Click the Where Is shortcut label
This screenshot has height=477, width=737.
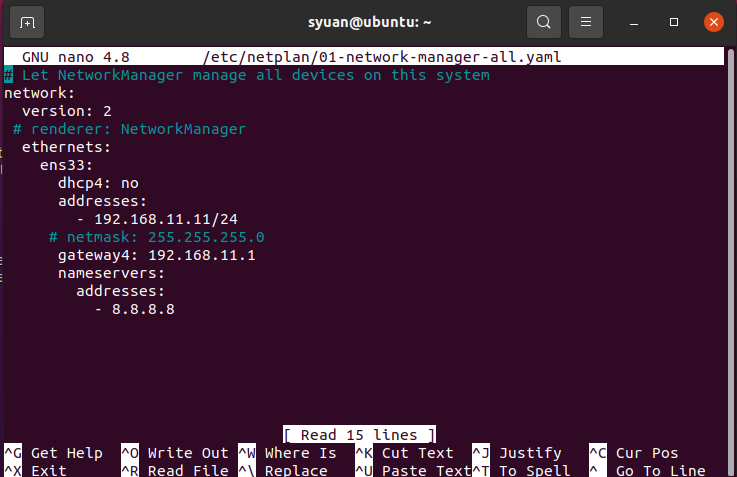300,453
